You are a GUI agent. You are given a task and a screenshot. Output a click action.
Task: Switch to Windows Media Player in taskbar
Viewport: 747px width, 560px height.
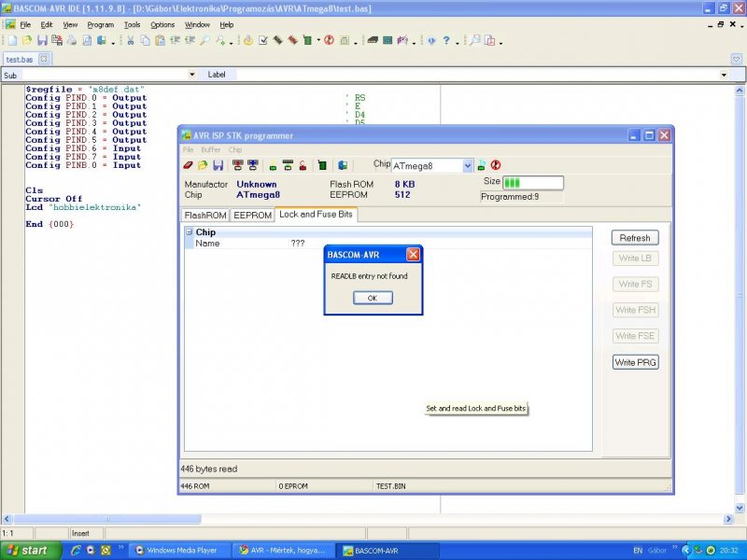[180, 551]
